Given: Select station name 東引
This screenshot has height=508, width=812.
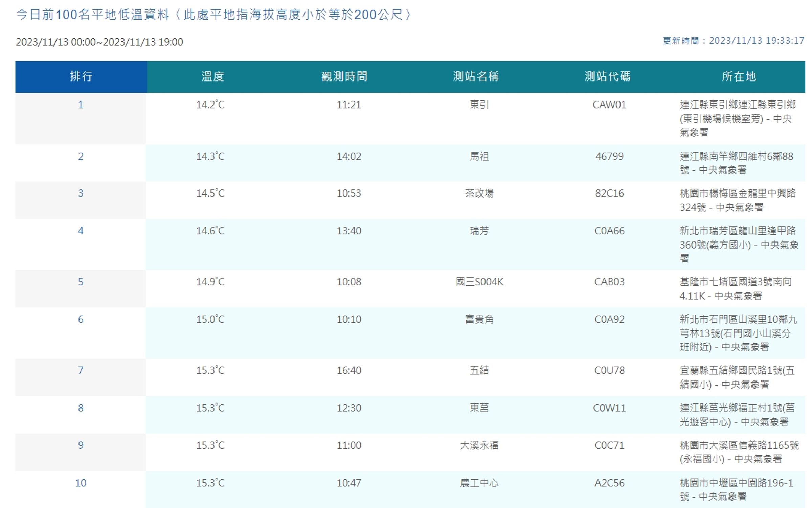Looking at the screenshot, I should pyautogui.click(x=479, y=105).
